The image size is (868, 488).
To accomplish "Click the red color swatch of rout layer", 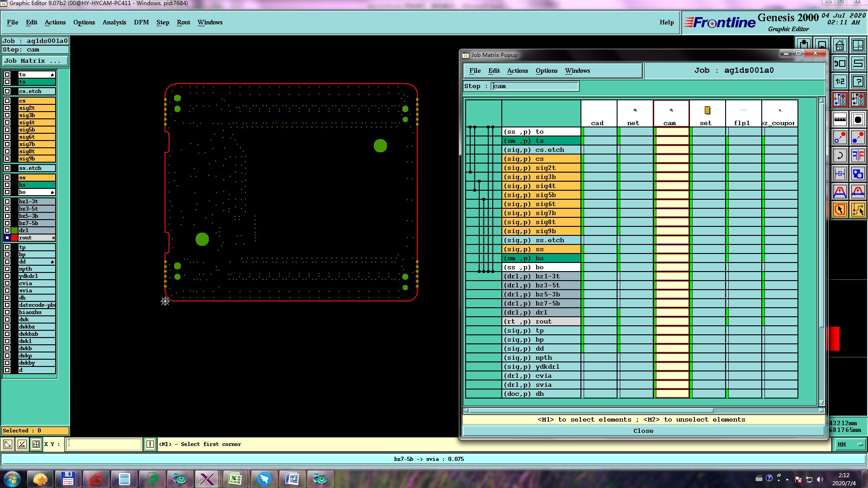I will pos(14,238).
